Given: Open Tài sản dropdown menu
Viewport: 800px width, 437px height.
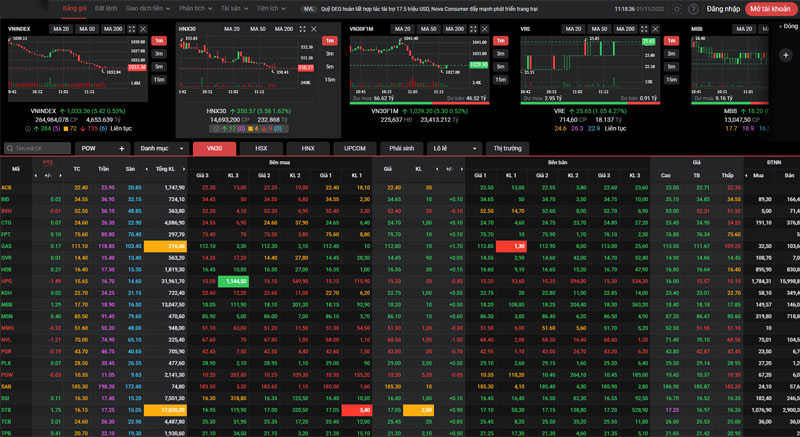Looking at the screenshot, I should click(234, 9).
